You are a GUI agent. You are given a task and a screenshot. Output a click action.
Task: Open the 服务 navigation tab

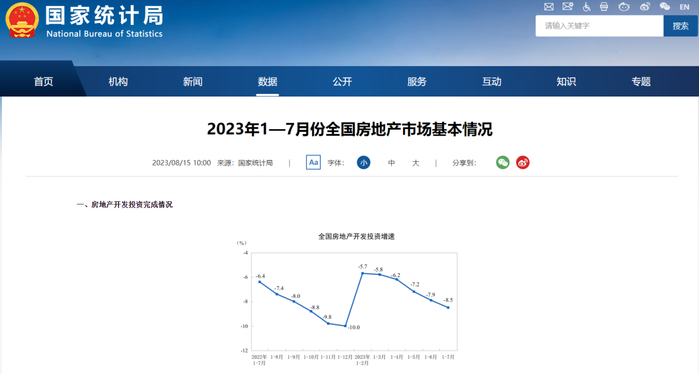click(x=417, y=82)
